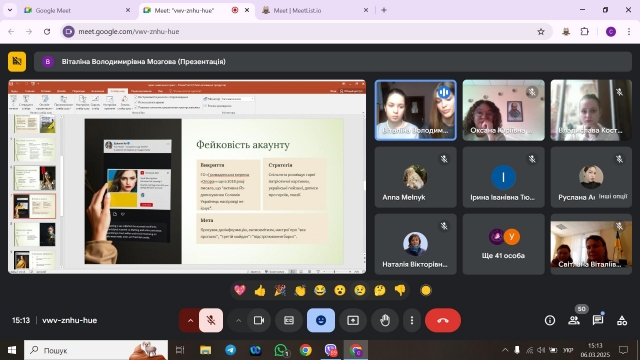This screenshot has width=640, height=360.
Task: Go back in browser
Action: tap(11, 31)
